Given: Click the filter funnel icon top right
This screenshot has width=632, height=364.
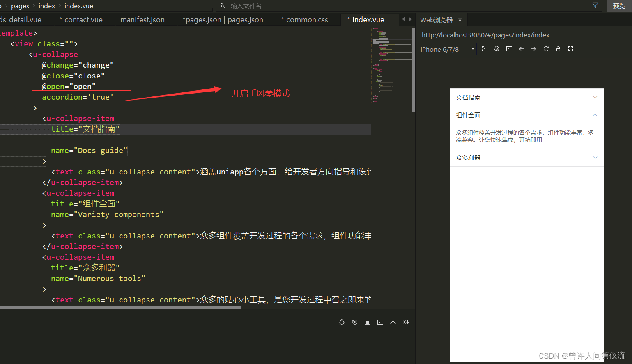Looking at the screenshot, I should pos(595,6).
